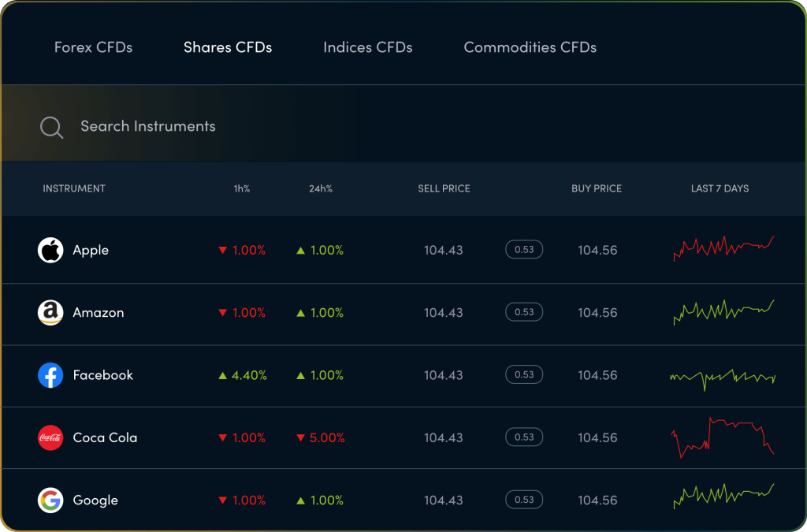Open Google's 7-day sparkline chart
Screen dimensions: 807x532
coord(723,496)
